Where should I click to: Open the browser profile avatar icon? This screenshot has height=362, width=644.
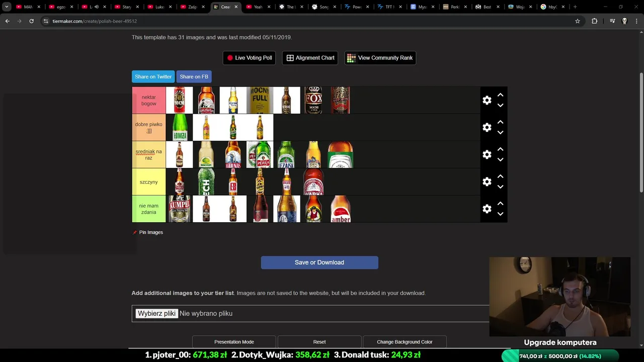(x=624, y=21)
